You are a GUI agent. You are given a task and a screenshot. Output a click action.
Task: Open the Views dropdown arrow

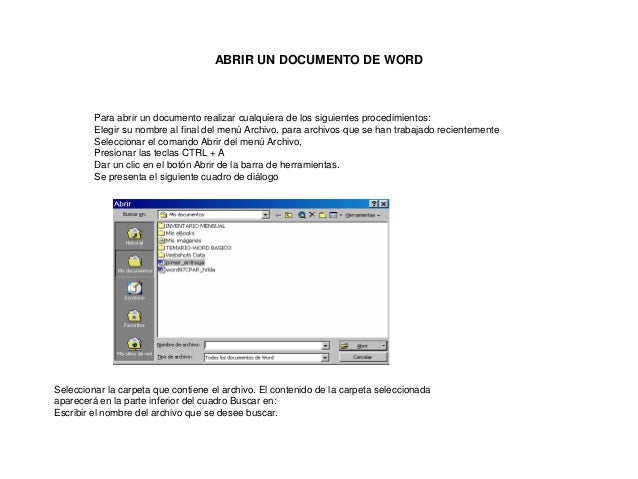(341, 215)
